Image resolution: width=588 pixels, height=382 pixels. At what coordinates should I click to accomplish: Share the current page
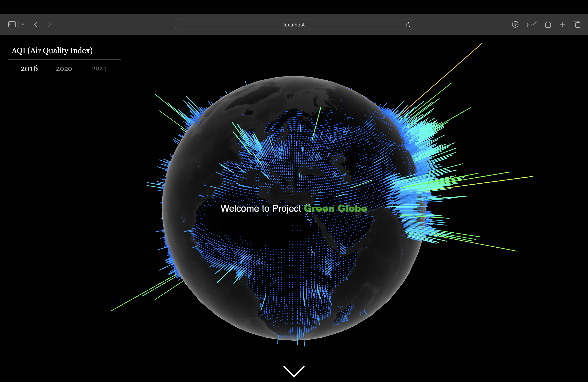(548, 24)
